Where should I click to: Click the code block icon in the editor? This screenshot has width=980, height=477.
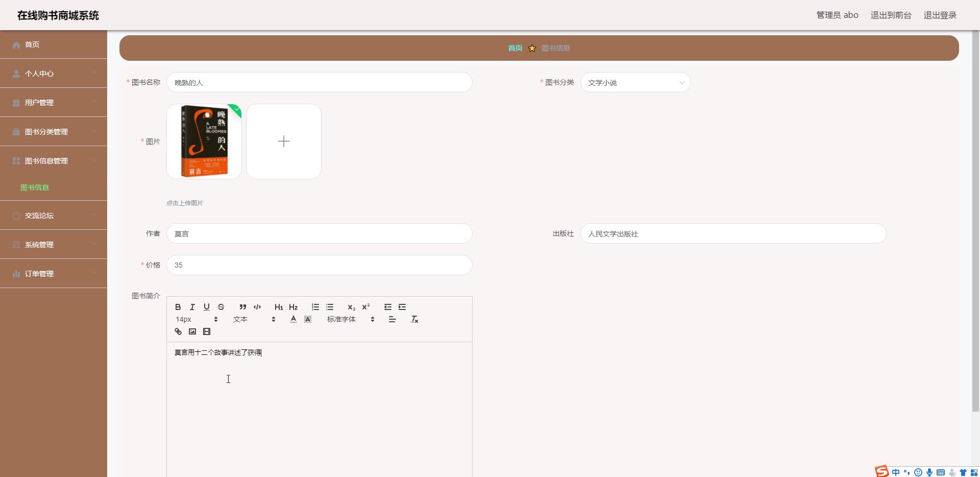[x=257, y=307]
